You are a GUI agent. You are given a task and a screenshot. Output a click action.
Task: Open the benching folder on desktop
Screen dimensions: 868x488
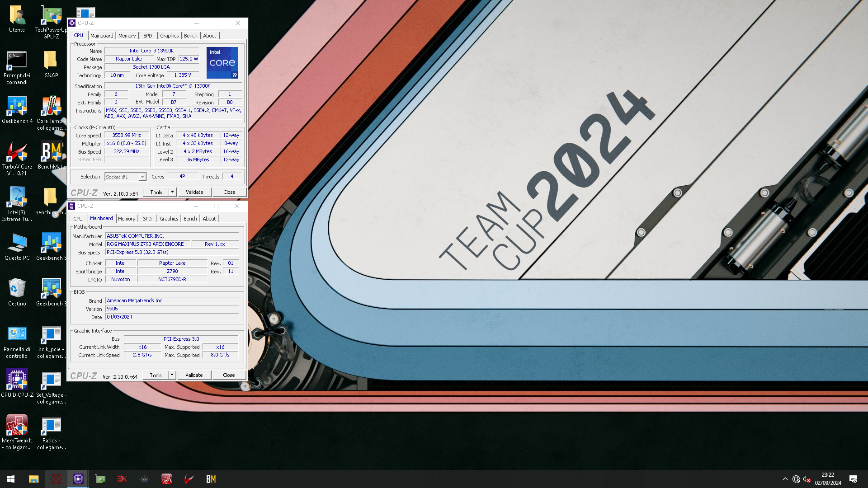point(51,202)
